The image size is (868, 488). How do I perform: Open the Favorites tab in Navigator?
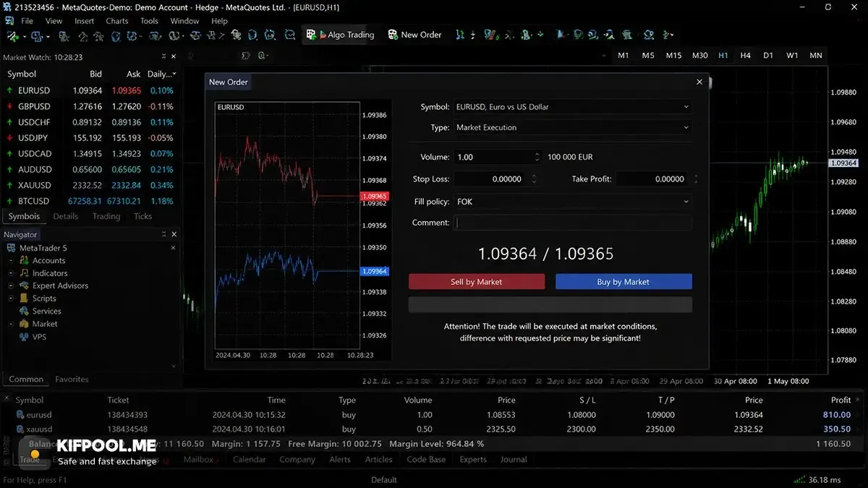click(x=72, y=379)
